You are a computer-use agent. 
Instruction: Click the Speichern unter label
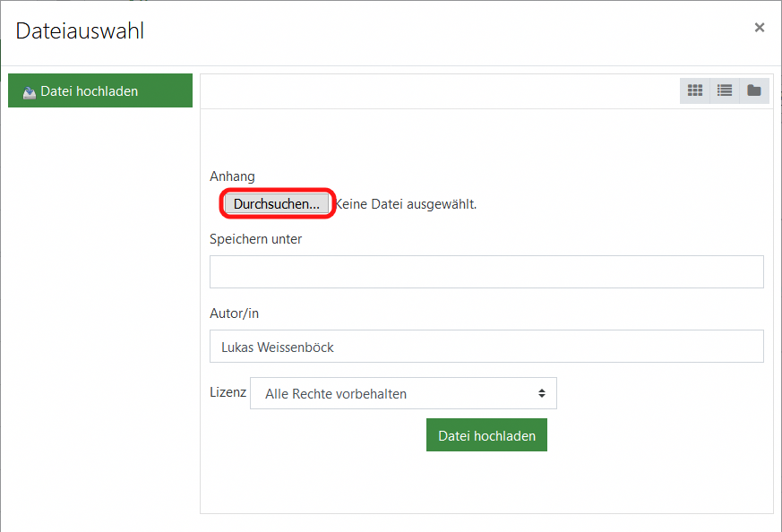point(255,239)
